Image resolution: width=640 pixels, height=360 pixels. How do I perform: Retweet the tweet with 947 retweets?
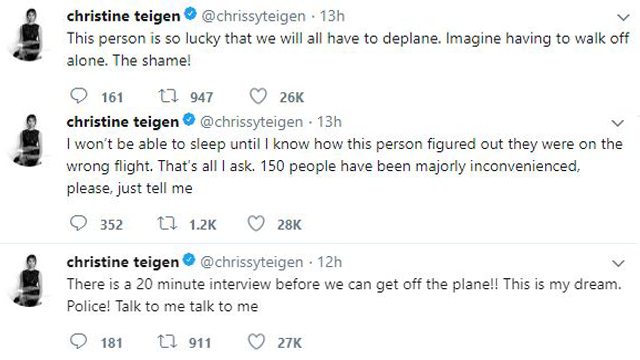(x=168, y=96)
